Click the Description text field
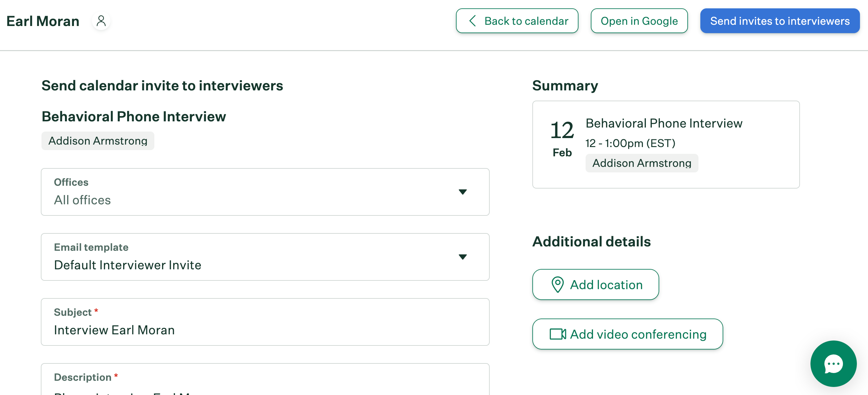This screenshot has height=395, width=868. coord(265,388)
